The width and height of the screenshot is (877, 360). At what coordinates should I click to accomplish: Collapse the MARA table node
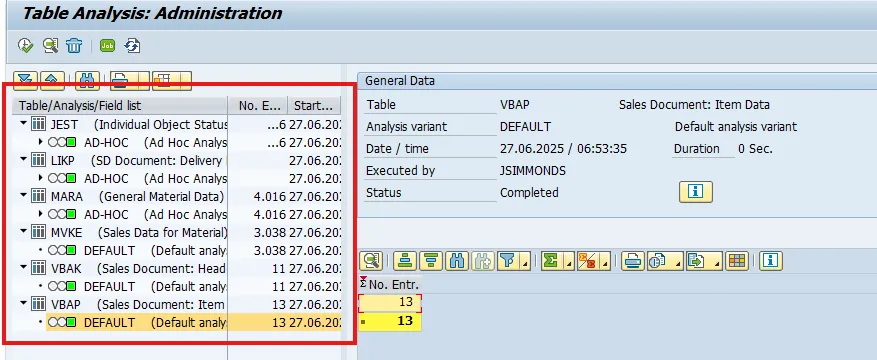[x=23, y=196]
